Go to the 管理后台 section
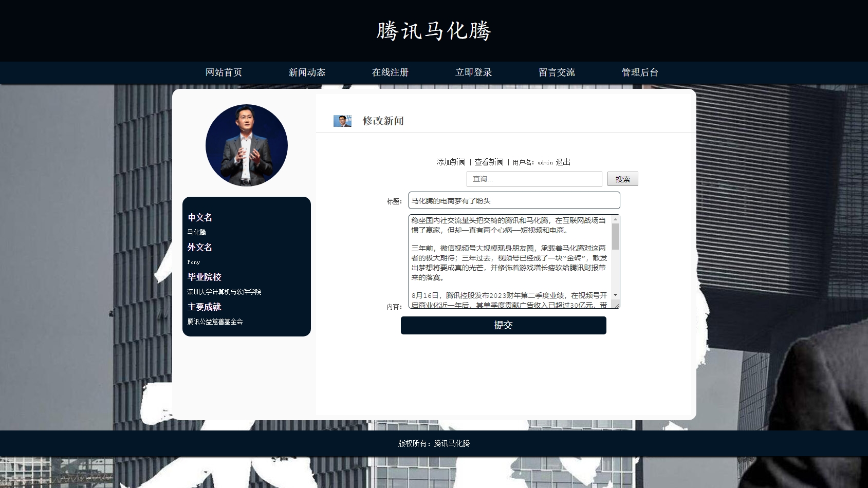868x488 pixels. tap(640, 72)
